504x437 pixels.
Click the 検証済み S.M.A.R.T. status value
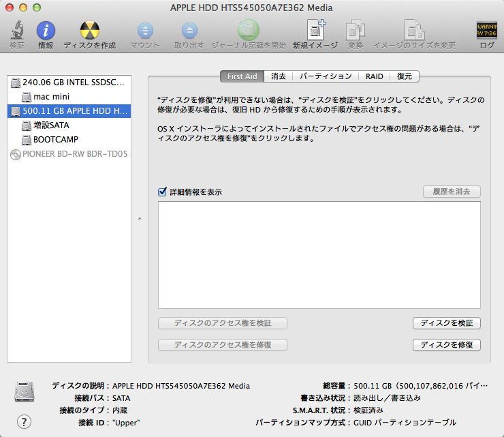click(x=368, y=410)
